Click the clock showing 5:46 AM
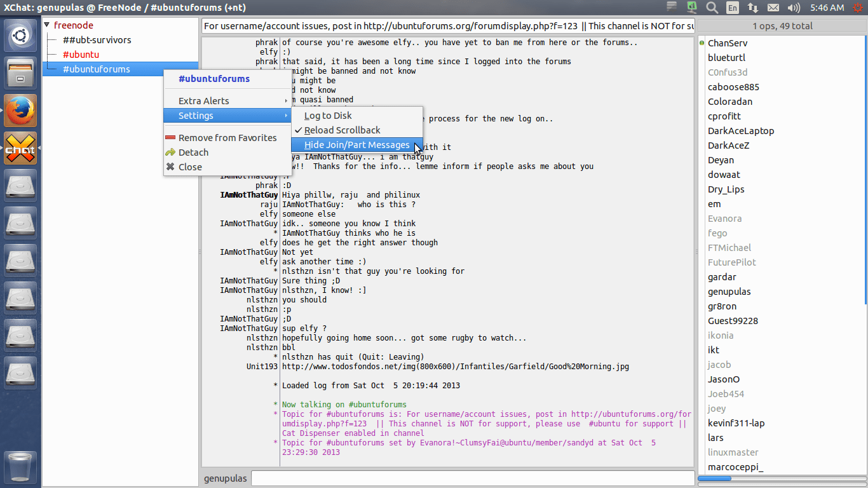The image size is (868, 488). 827,8
